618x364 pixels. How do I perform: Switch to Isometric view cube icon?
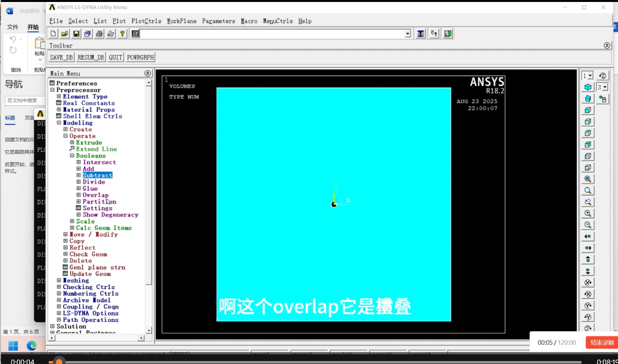[x=588, y=87]
